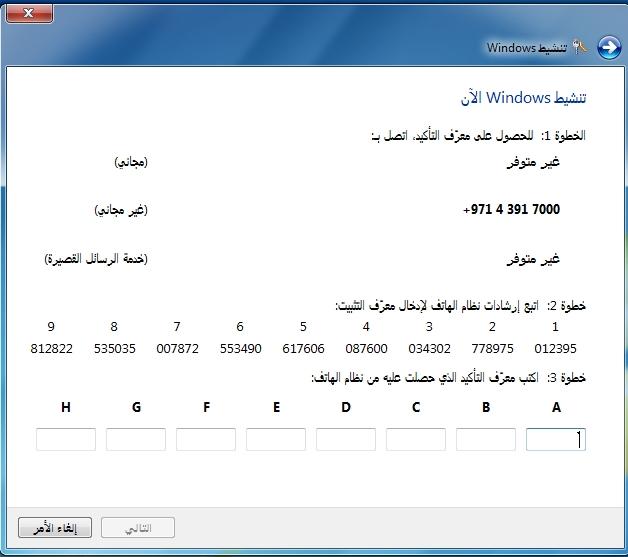Image resolution: width=628 pixels, height=557 pixels.
Task: Click the heading تنشيط Windows الآن
Action: click(523, 98)
